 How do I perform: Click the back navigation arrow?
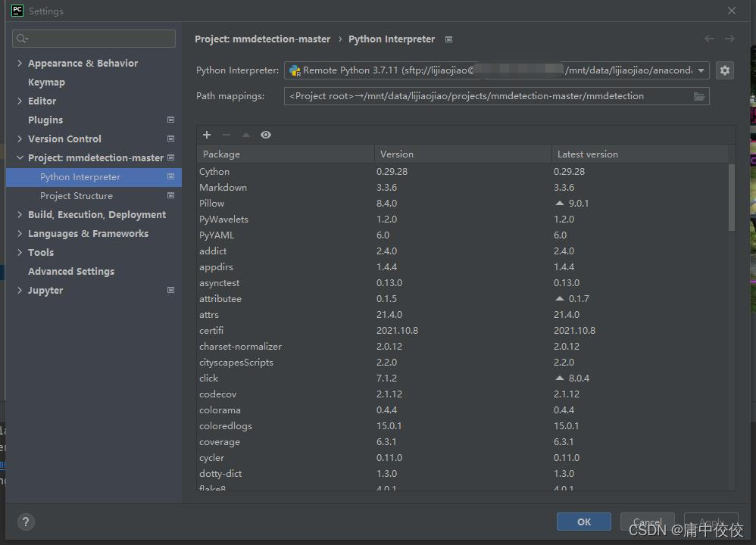tap(709, 39)
